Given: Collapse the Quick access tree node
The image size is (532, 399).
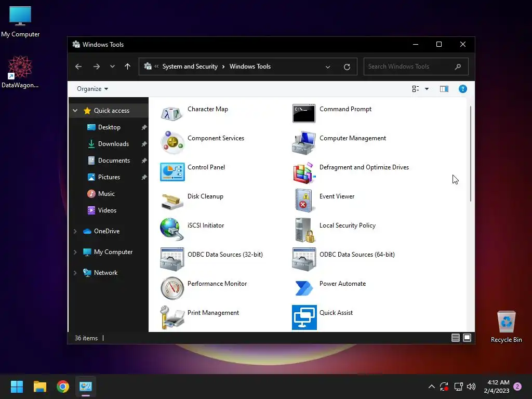Looking at the screenshot, I should 75,111.
